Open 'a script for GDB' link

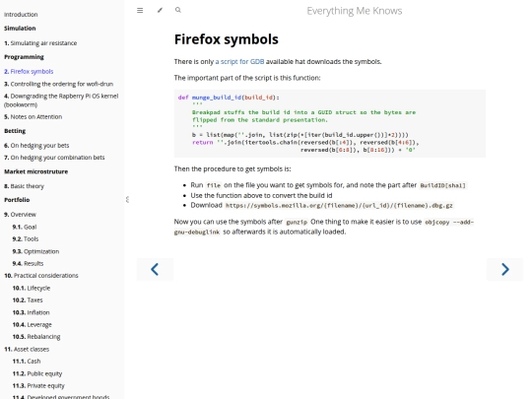(x=239, y=62)
